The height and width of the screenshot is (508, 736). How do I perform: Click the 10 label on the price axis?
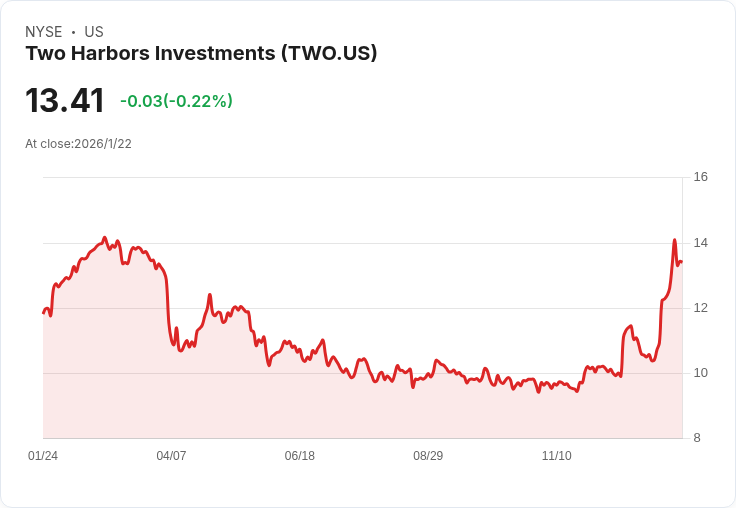coord(700,373)
